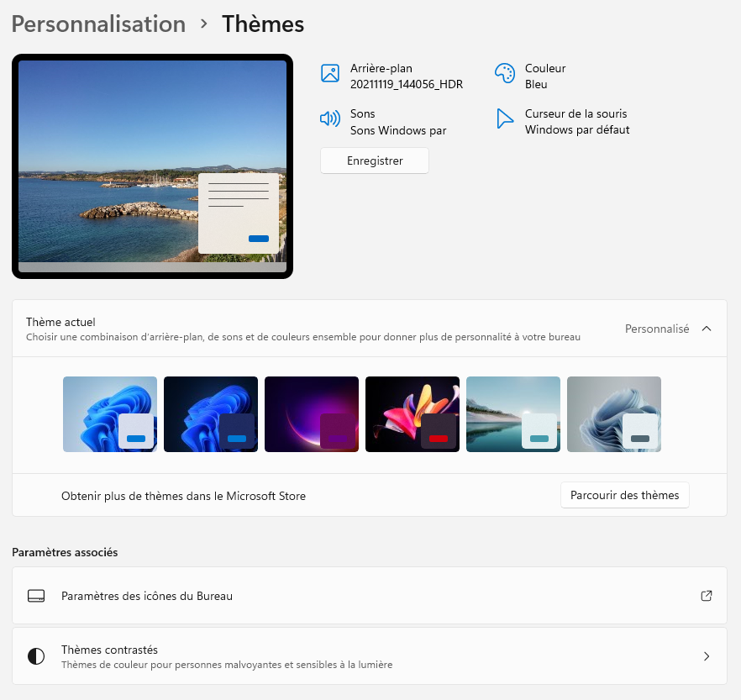The width and height of the screenshot is (741, 700).
Task: Click the half-circle contrast themes icon
Action: (x=36, y=656)
